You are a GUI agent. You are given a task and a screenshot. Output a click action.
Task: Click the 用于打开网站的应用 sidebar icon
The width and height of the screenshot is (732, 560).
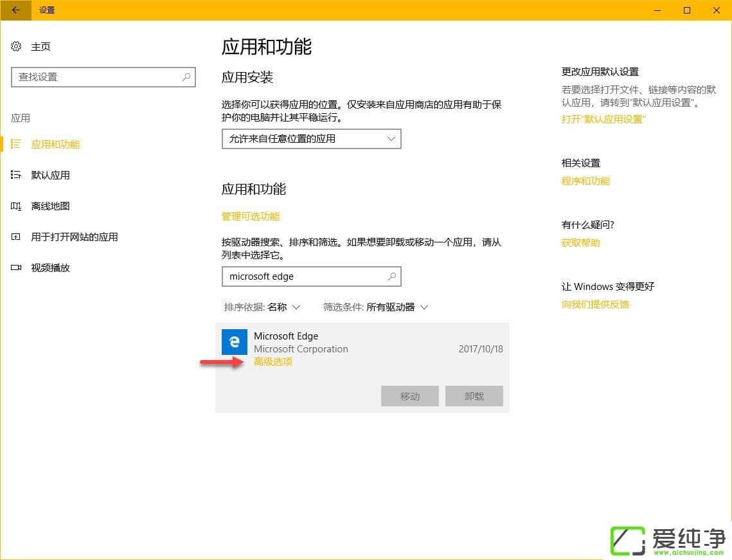coord(16,237)
